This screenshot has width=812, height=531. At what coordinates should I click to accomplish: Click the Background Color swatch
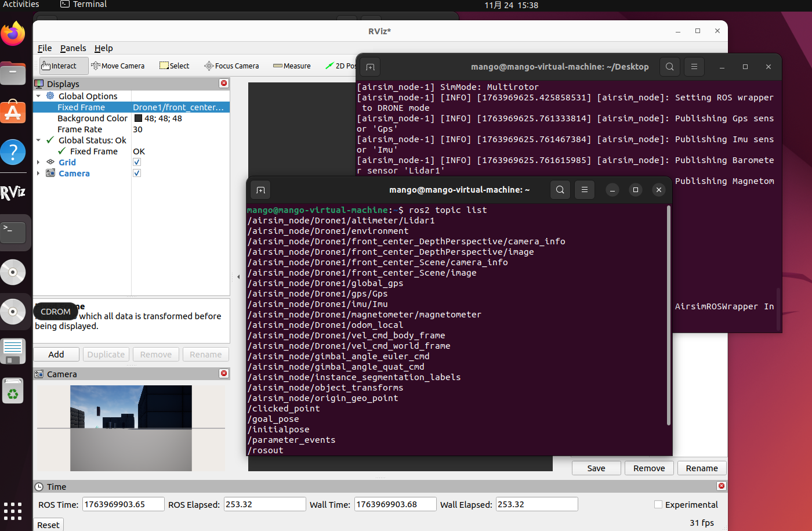(138, 118)
